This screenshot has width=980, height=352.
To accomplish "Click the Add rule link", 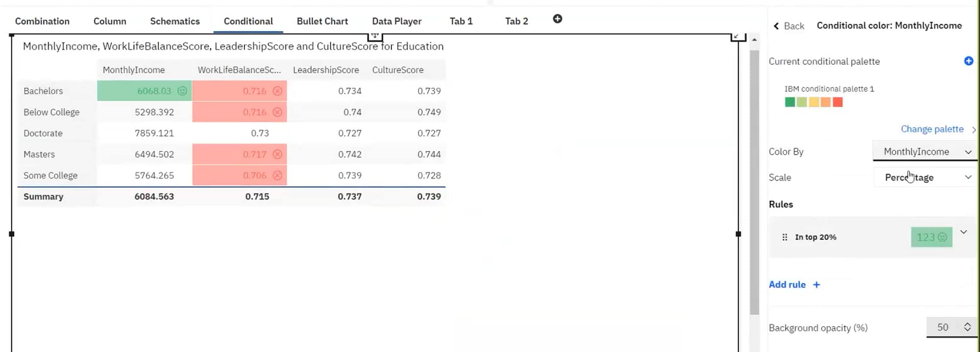I will click(x=787, y=285).
